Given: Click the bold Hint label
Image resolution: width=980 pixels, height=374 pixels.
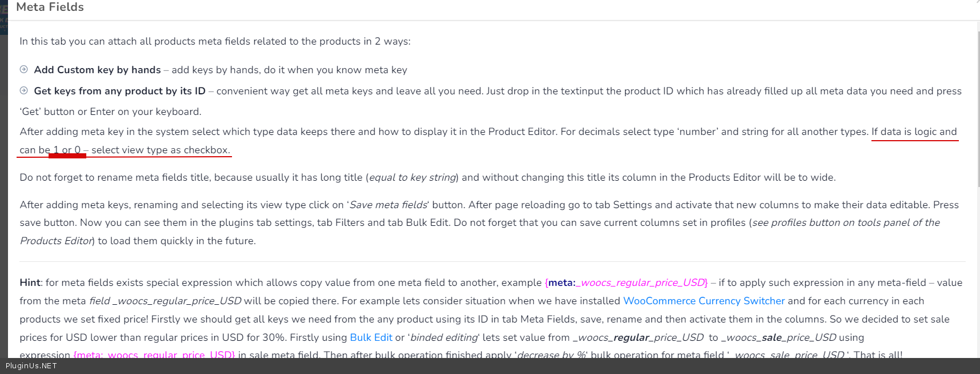Looking at the screenshot, I should pyautogui.click(x=30, y=283).
